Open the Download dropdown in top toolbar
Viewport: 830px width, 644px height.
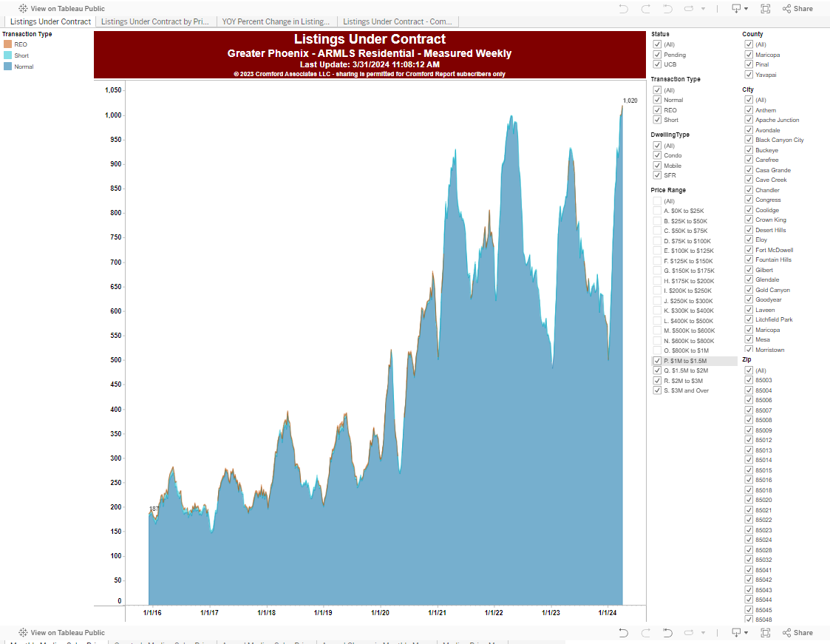click(x=739, y=9)
